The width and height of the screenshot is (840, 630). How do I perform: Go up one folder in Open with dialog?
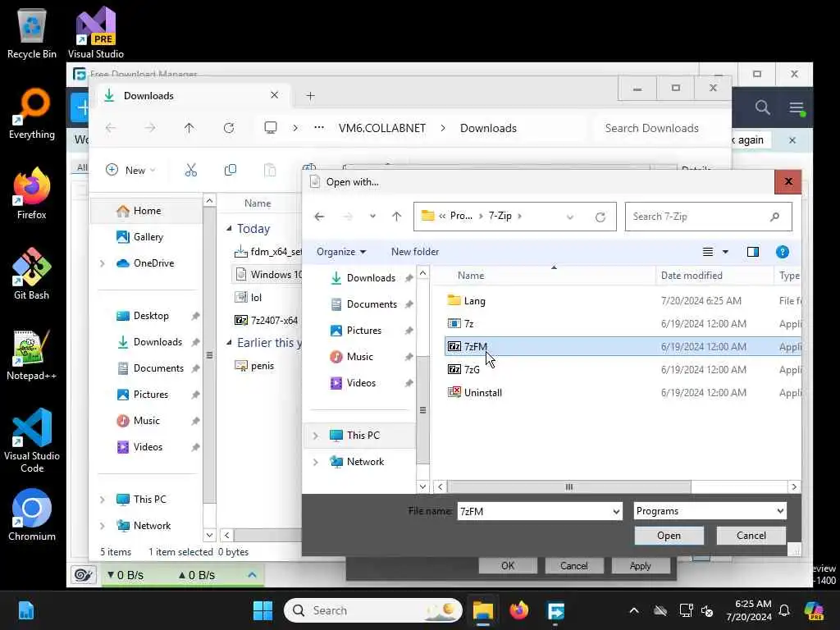396,217
